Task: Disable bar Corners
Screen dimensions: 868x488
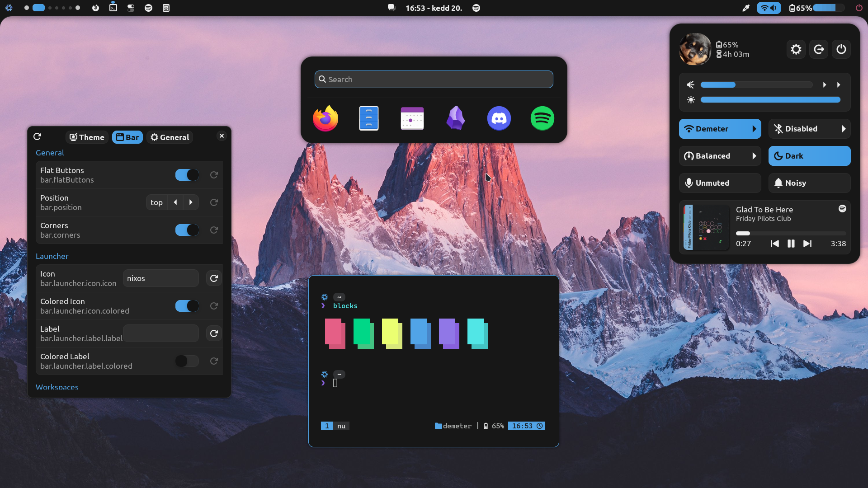Action: coord(187,230)
